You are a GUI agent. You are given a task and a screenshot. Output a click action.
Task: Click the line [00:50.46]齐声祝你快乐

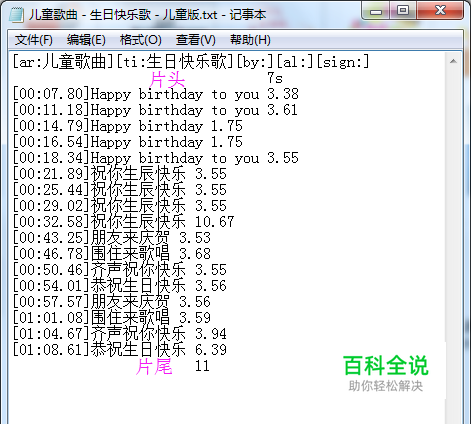pos(120,270)
